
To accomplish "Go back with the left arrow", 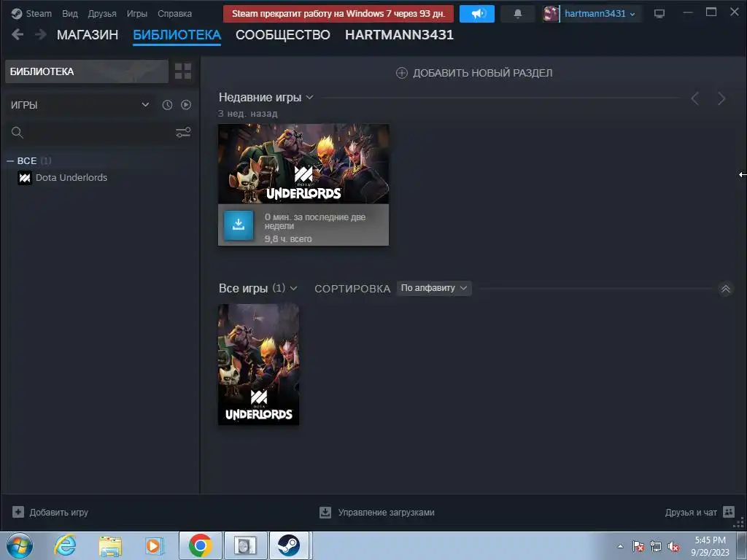I will (x=18, y=34).
